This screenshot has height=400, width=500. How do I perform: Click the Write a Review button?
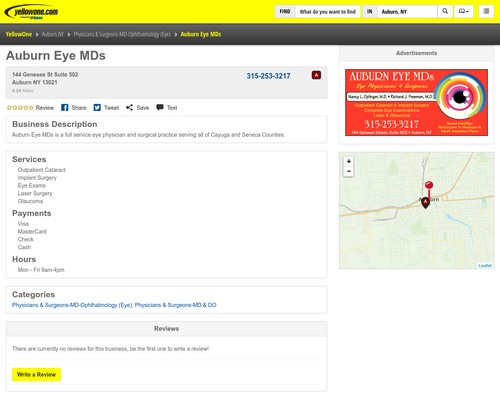point(36,374)
